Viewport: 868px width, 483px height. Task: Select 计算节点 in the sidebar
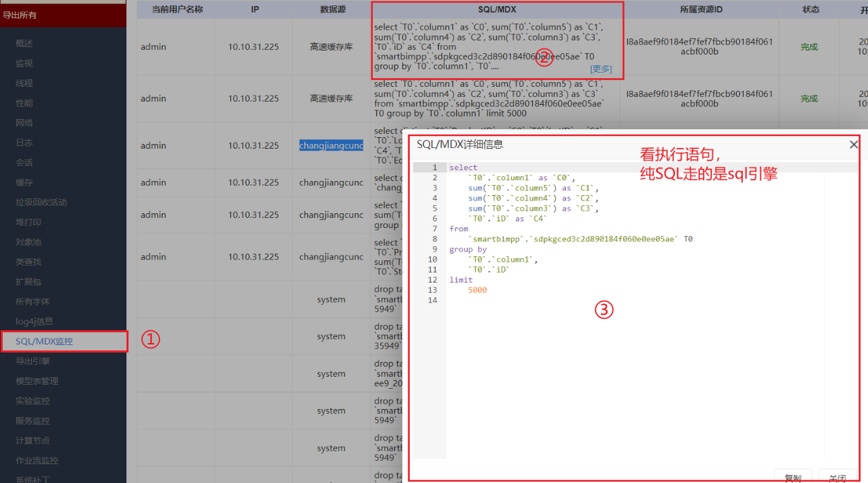click(32, 441)
